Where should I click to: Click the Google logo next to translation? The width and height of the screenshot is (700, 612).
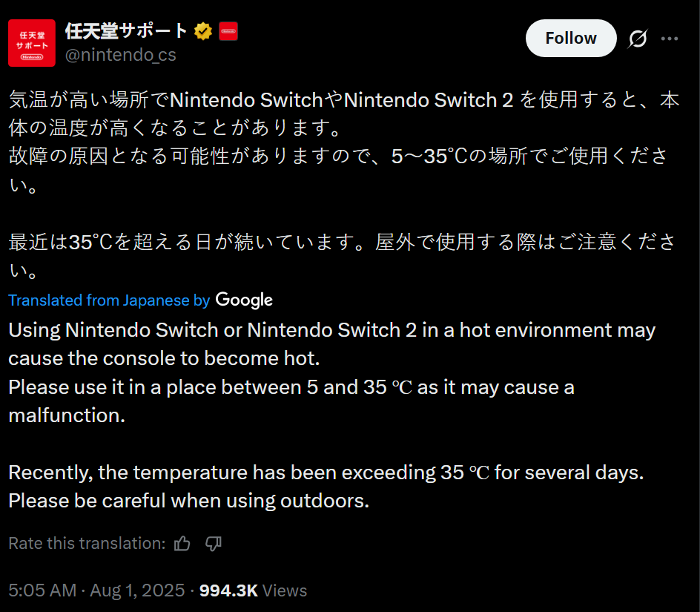(244, 300)
